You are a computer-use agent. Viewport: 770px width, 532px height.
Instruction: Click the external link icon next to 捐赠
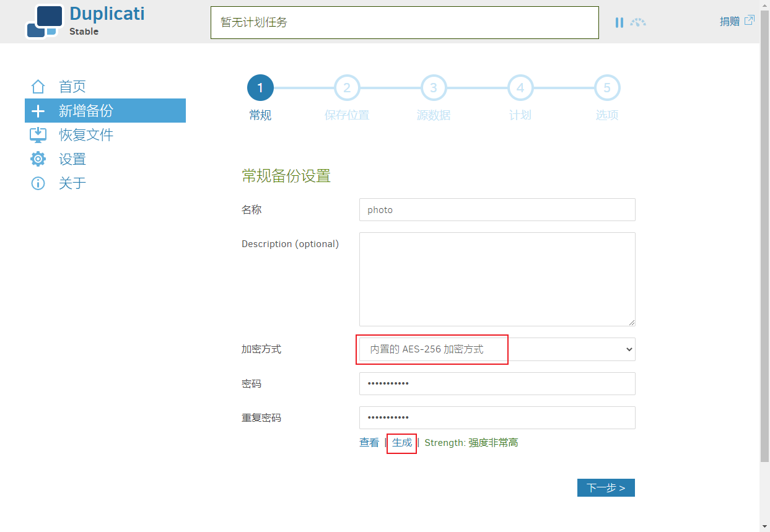click(x=749, y=20)
